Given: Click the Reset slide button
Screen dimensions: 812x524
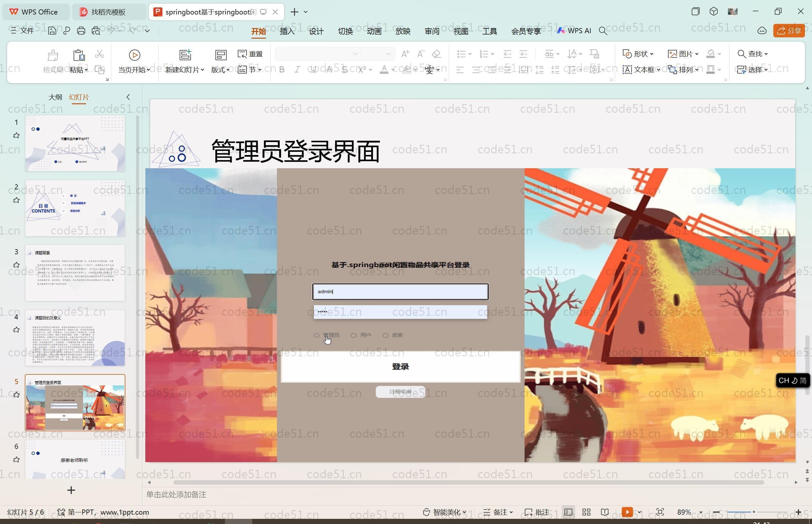Looking at the screenshot, I should click(250, 54).
